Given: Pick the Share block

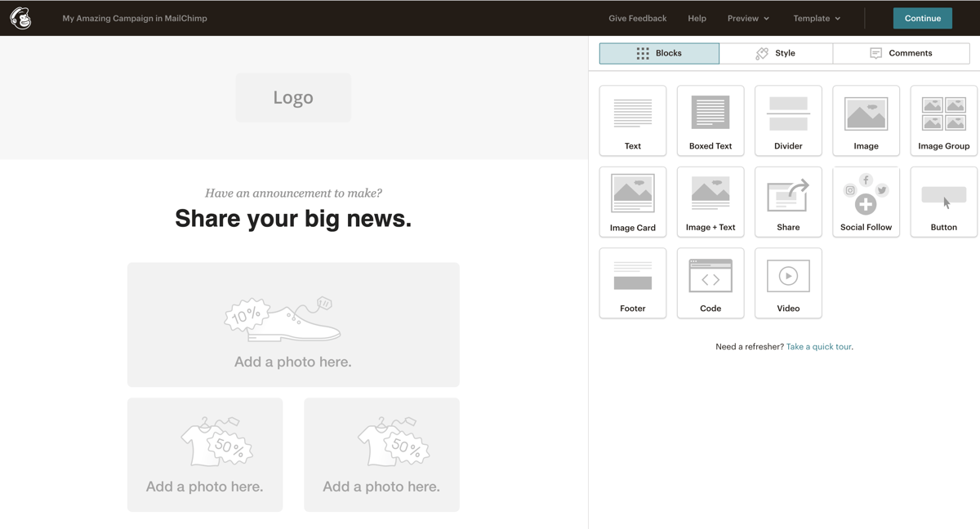Looking at the screenshot, I should click(x=788, y=202).
